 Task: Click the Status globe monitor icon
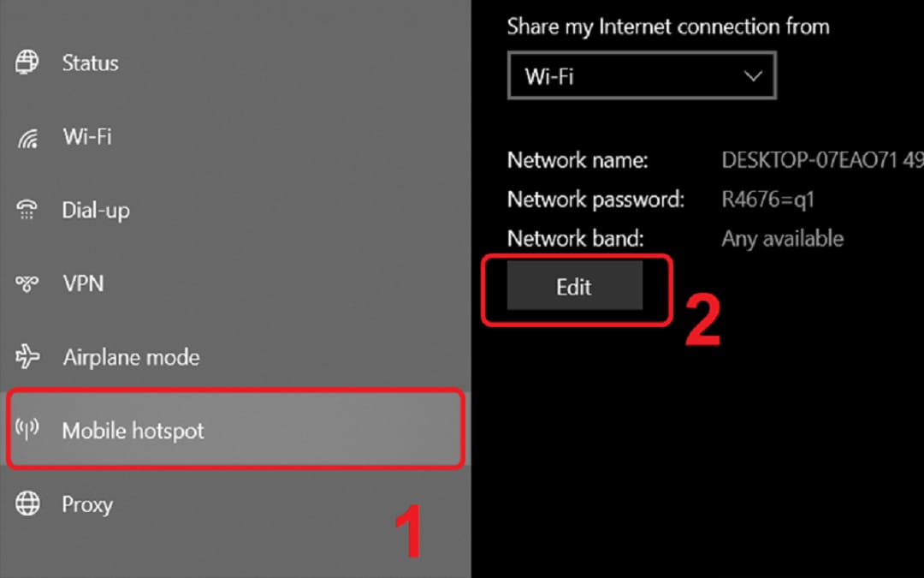point(27,63)
